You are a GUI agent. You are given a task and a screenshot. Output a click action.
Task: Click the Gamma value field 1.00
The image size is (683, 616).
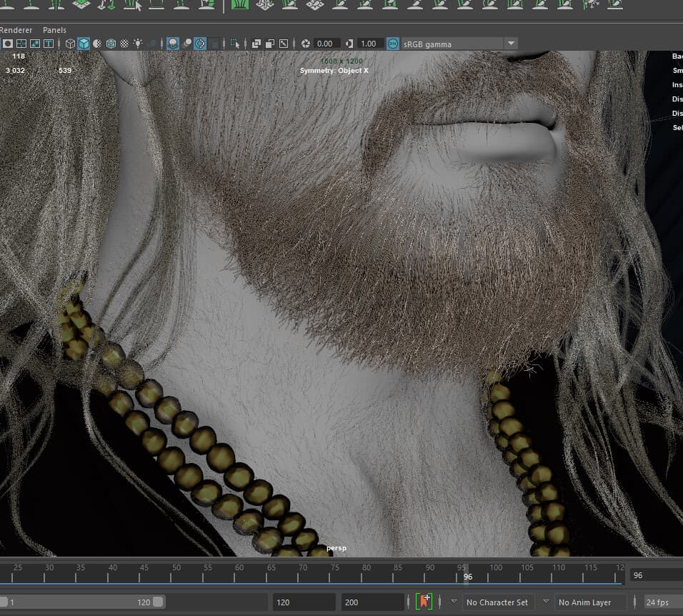pos(370,44)
